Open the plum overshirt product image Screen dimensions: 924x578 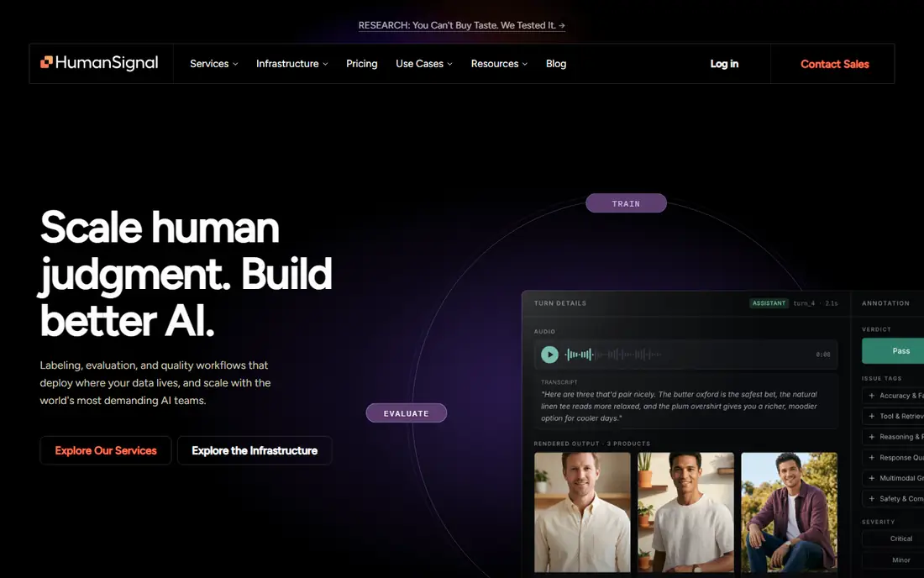click(x=789, y=512)
